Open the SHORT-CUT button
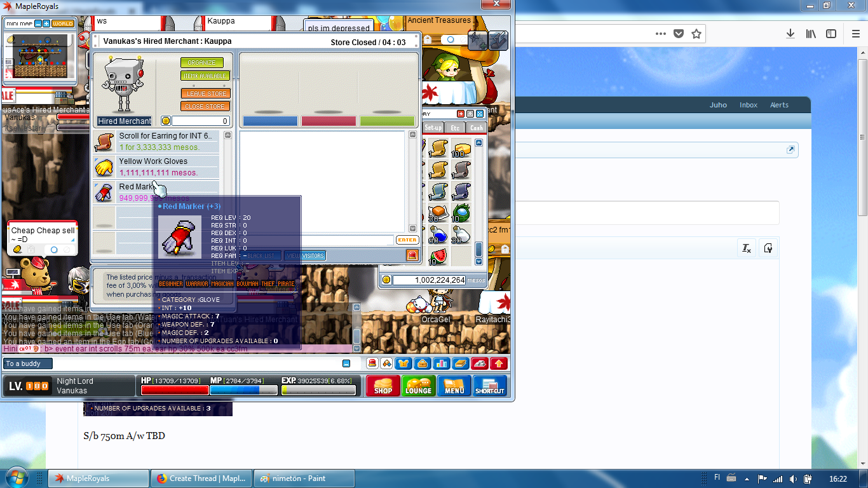This screenshot has width=868, height=488. click(x=490, y=386)
